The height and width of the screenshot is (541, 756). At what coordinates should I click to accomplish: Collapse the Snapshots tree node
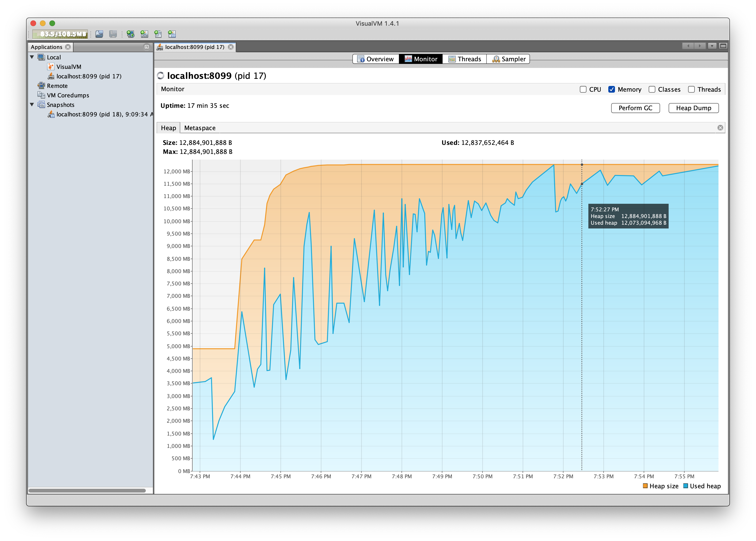(x=32, y=104)
